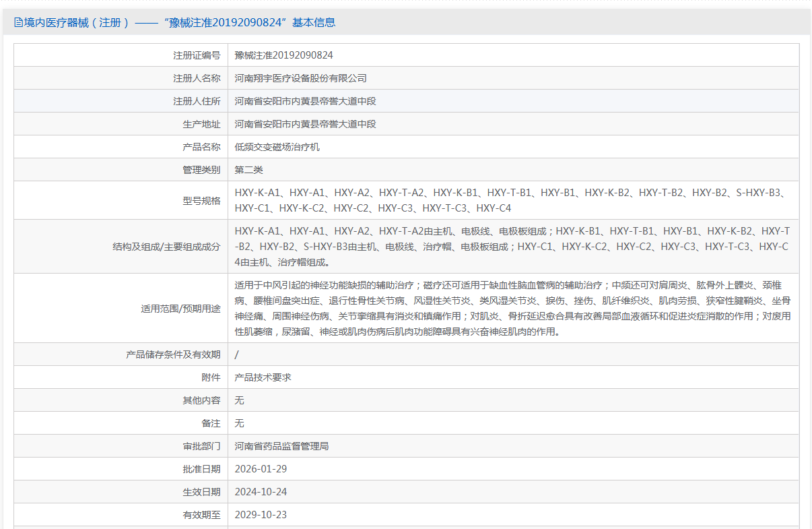Click the label 注册人名称
Viewport: 812px width, 529px height.
pos(197,78)
